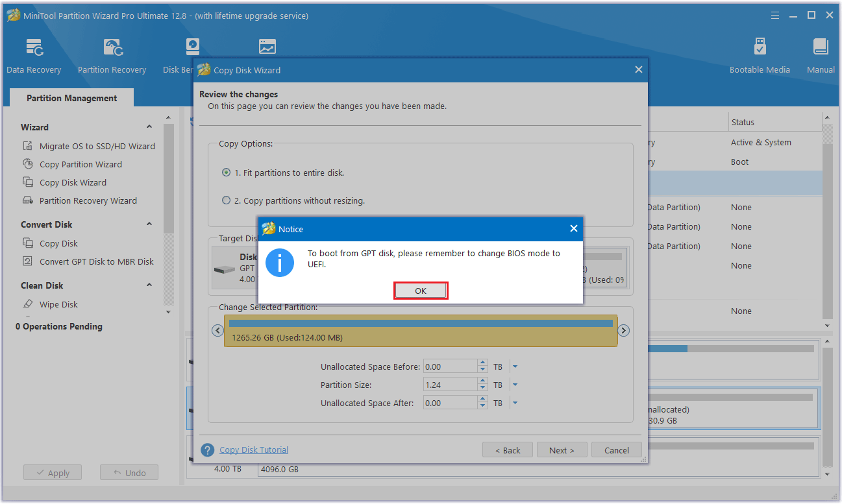Launch Migrate OS to SSD/HD Wizard

point(97,146)
